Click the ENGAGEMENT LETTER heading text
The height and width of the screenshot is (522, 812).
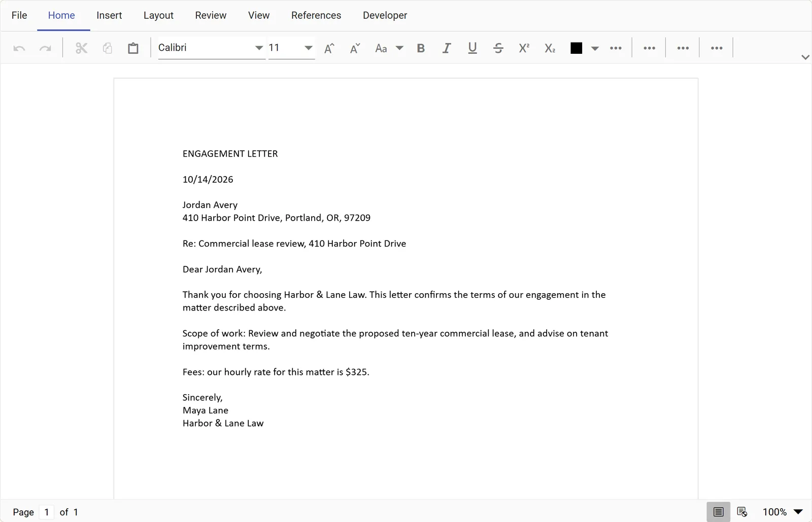point(230,154)
